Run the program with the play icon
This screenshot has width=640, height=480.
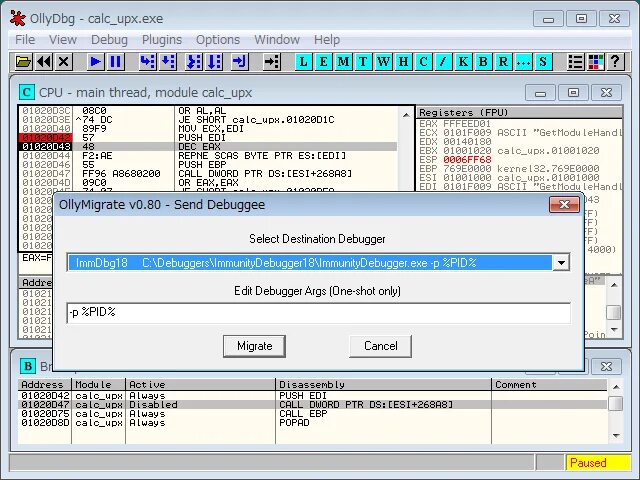coord(95,62)
